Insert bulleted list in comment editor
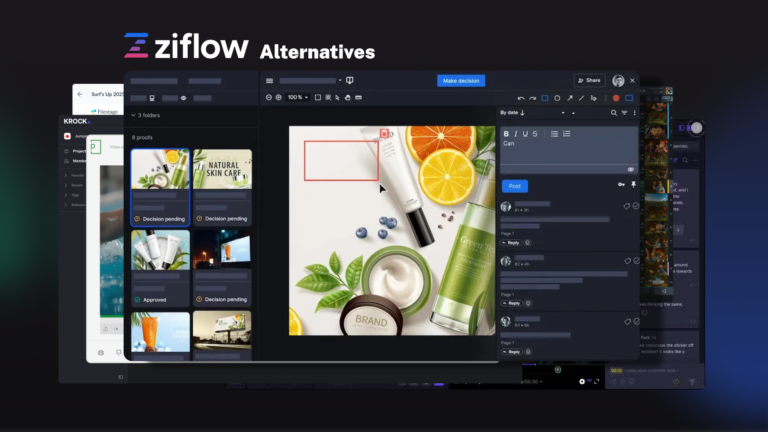Screen dimensions: 768x432 [x=554, y=134]
